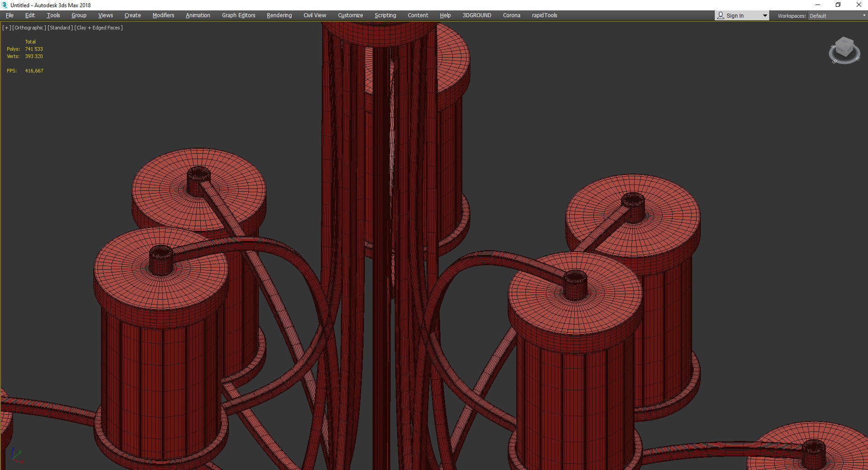Open the Rendering menu
The image size is (868, 470).
pos(279,15)
